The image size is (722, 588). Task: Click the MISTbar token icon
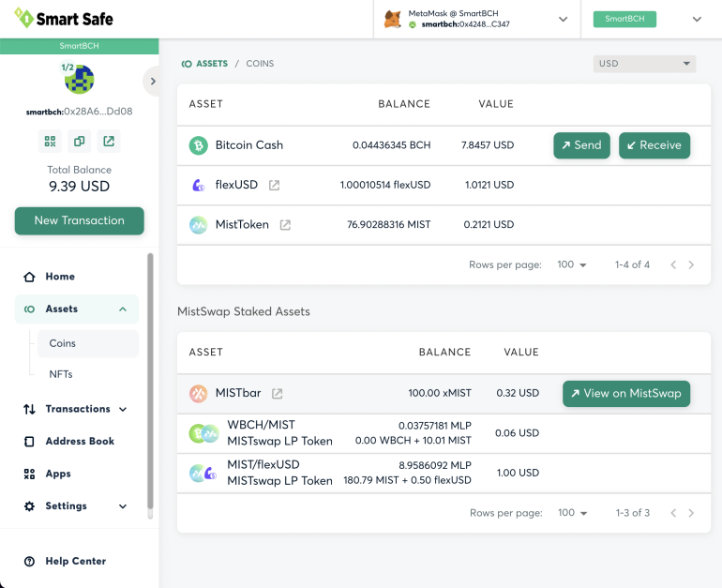199,393
